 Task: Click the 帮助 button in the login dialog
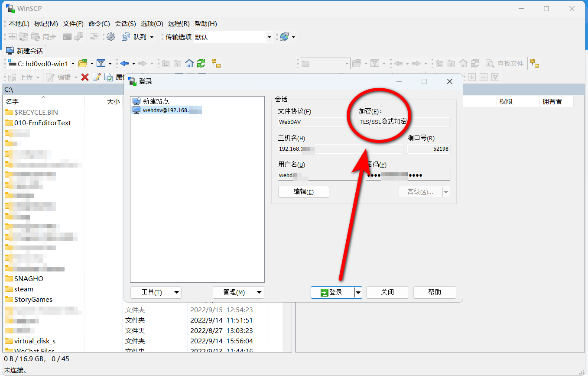[435, 292]
